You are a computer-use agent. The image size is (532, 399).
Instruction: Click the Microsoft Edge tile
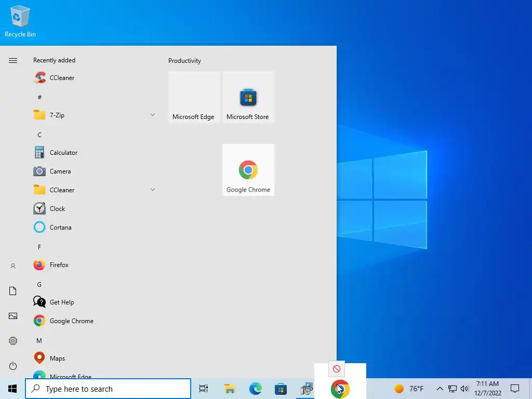click(194, 97)
